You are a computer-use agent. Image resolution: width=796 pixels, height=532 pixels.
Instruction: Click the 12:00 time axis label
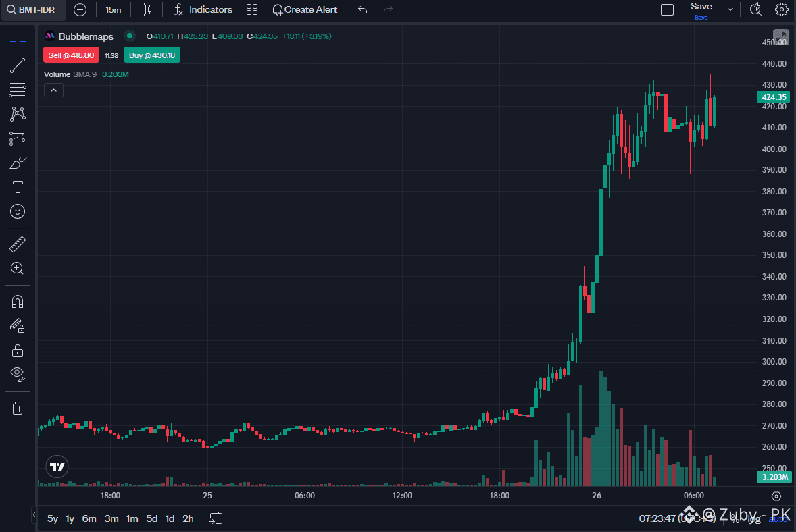pos(402,496)
